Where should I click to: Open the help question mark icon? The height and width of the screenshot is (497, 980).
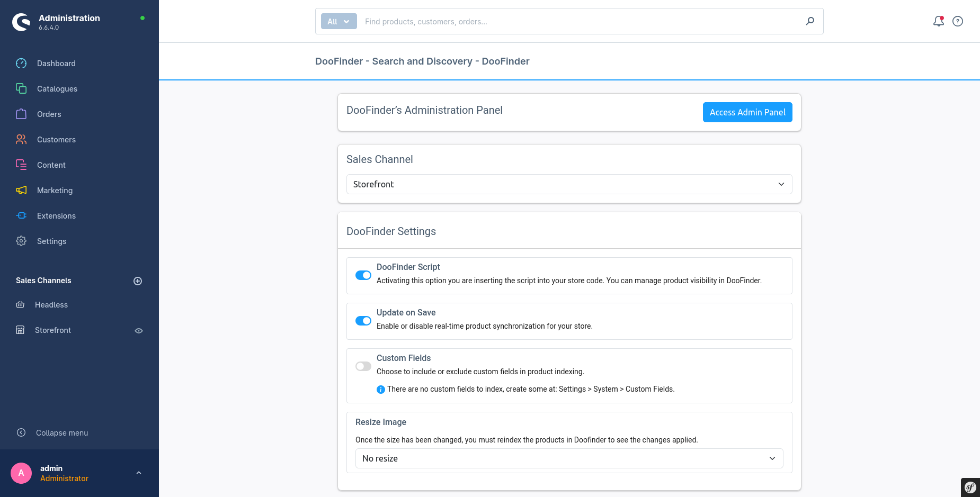[x=958, y=21]
